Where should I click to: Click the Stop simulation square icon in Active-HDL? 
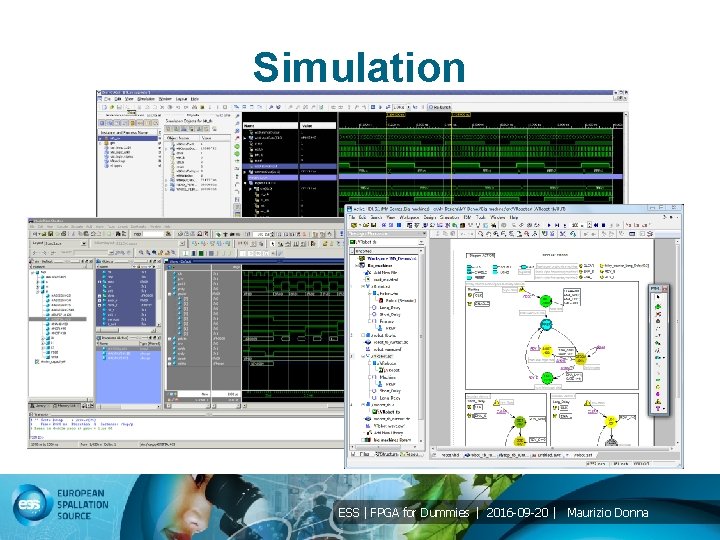click(x=603, y=225)
